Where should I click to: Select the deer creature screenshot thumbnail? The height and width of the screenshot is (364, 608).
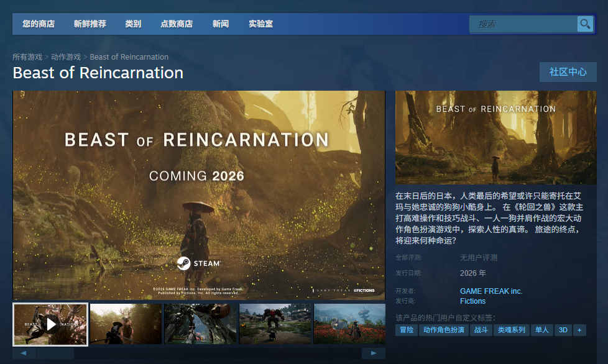coord(126,324)
